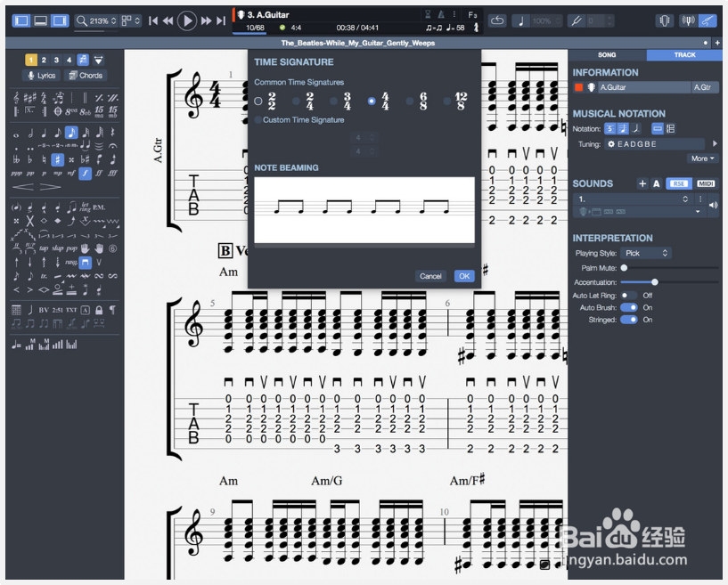Select voice 2 in the palette
Image resolution: width=728 pixels, height=585 pixels.
pos(44,60)
